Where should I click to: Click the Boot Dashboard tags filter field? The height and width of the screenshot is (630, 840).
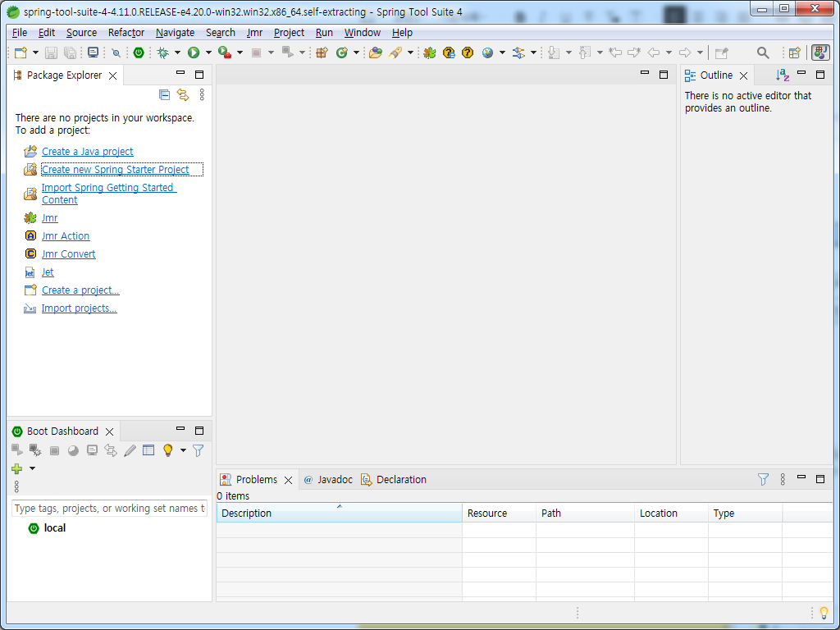109,508
